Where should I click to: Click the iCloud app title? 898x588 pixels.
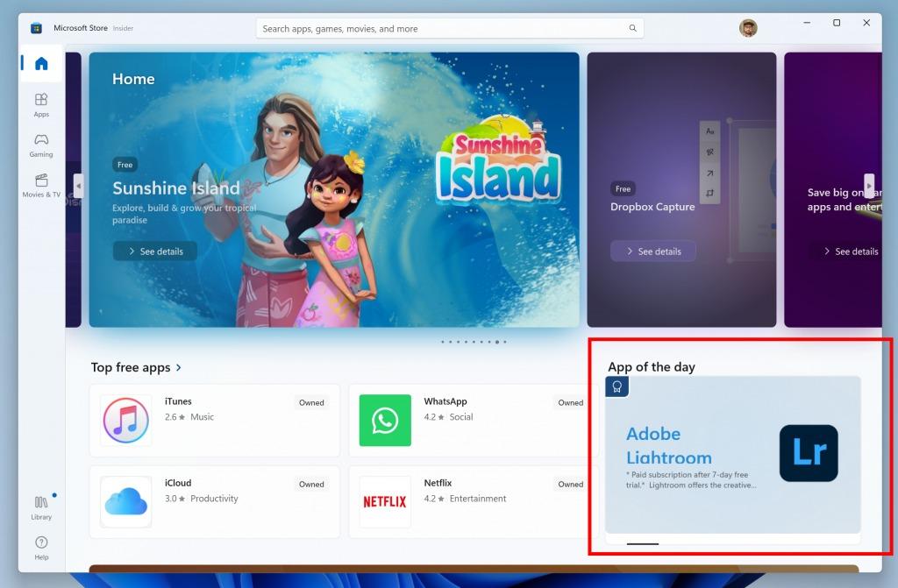pos(178,483)
